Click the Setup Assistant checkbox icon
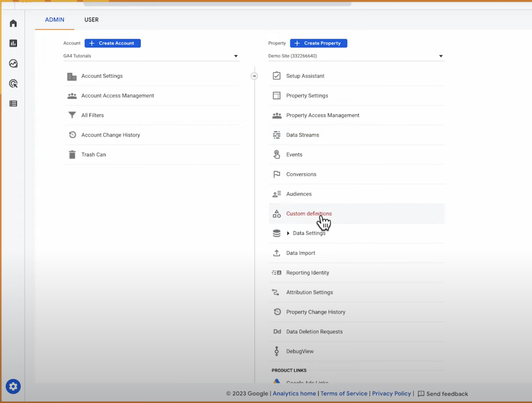The height and width of the screenshot is (403, 532). click(276, 76)
